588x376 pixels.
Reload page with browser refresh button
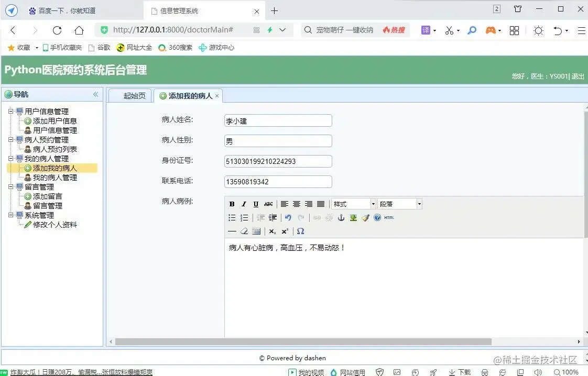point(57,30)
